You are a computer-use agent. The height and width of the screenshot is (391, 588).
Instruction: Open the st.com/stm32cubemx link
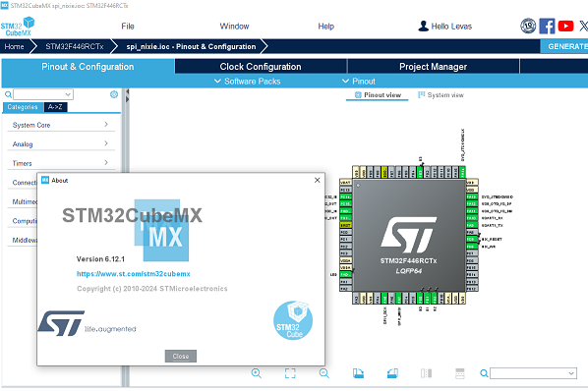click(133, 274)
